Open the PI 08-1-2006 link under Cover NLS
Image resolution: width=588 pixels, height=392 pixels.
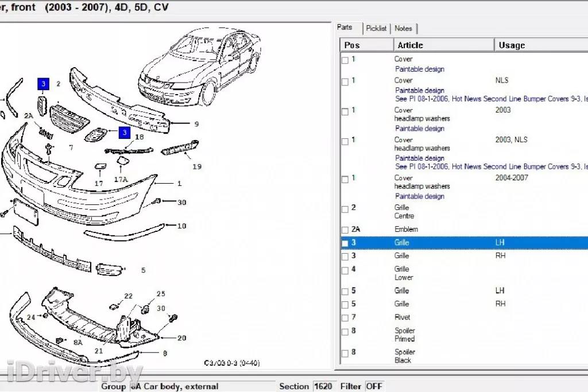[492, 99]
